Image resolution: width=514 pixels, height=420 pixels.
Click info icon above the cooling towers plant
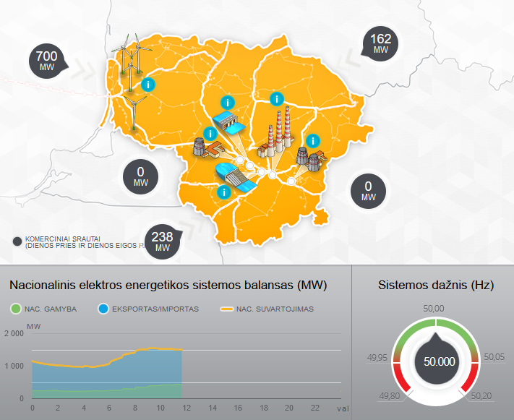point(312,140)
